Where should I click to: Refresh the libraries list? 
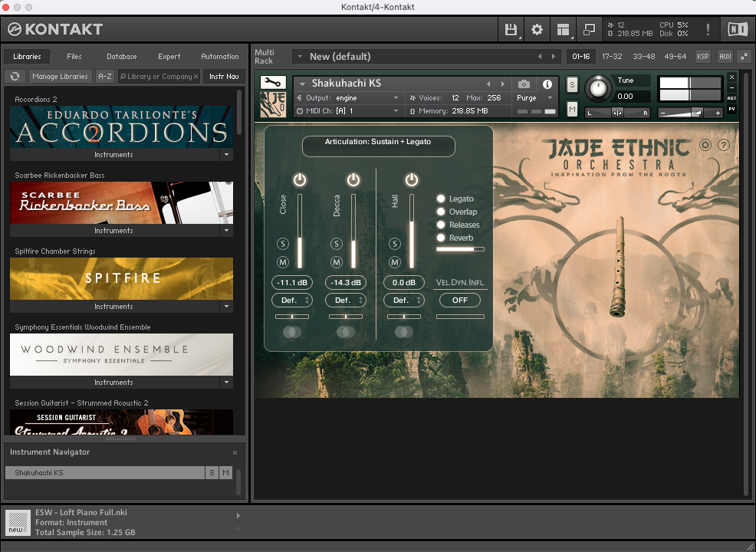(15, 76)
